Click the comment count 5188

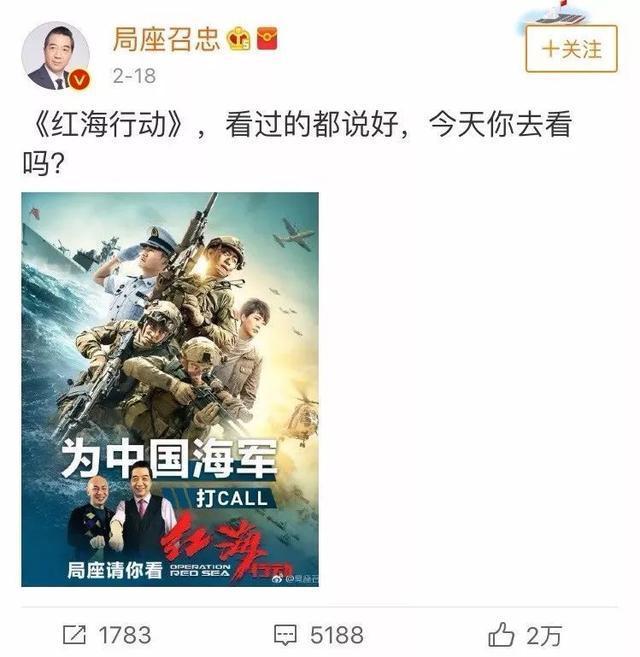(337, 635)
